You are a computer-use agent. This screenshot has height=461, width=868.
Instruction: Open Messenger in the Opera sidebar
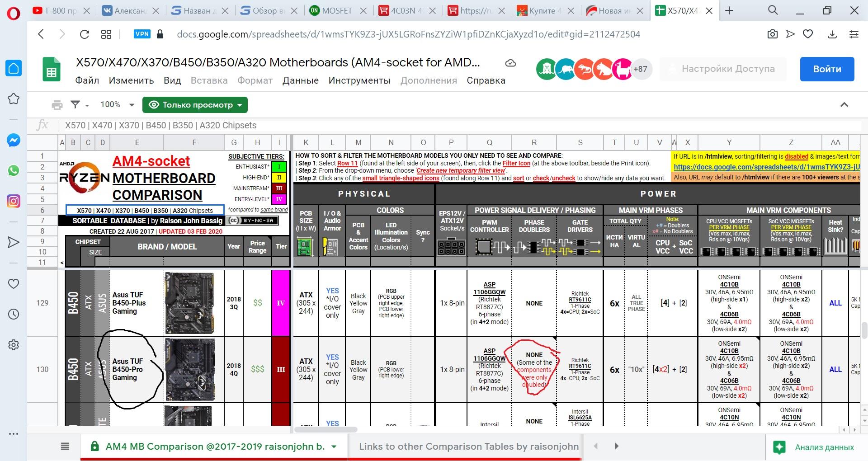click(x=14, y=141)
